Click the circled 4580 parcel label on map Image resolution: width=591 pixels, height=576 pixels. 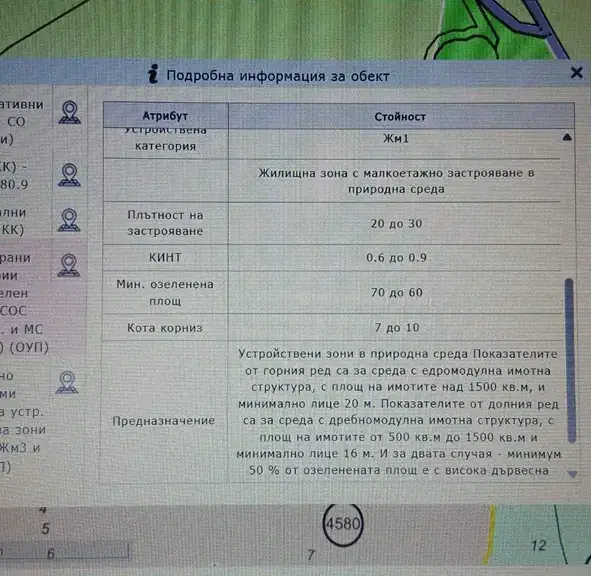(x=343, y=524)
